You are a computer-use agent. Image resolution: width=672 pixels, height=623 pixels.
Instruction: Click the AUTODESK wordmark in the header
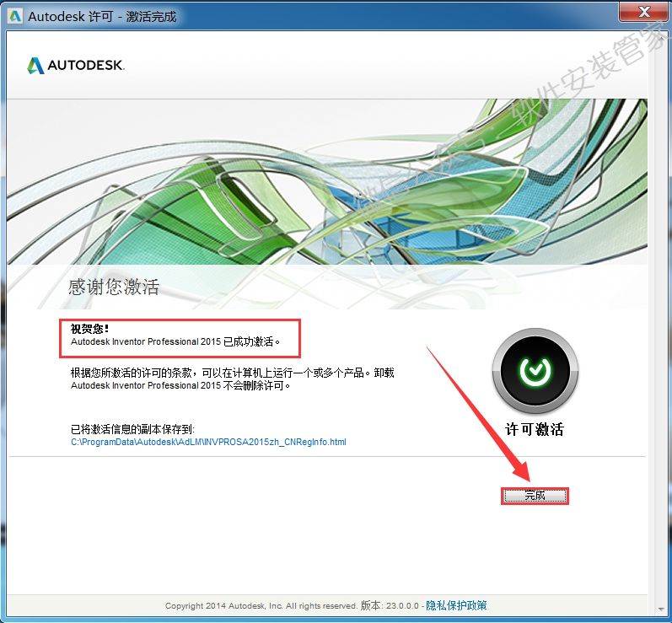(85, 67)
